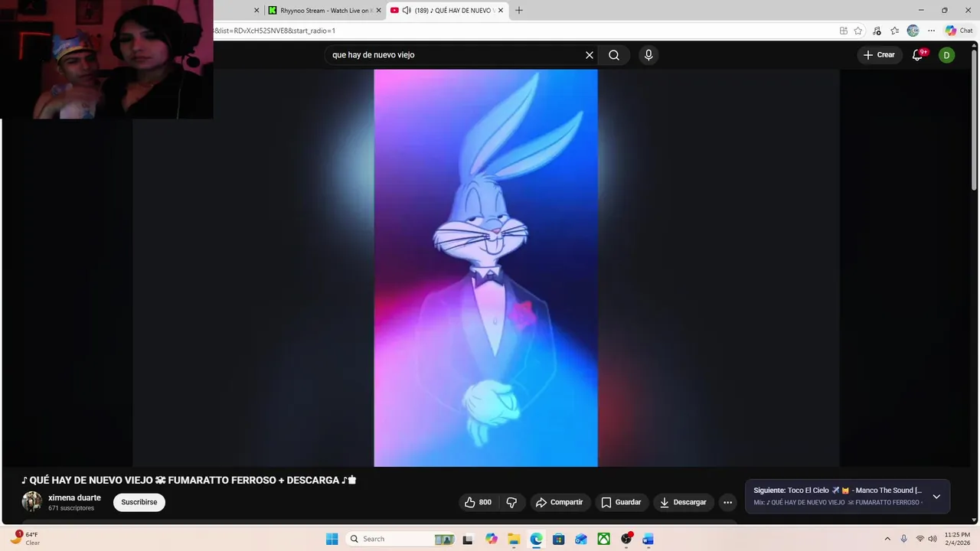The height and width of the screenshot is (551, 980).
Task: Clear the YouTube search box text
Action: [x=590, y=55]
